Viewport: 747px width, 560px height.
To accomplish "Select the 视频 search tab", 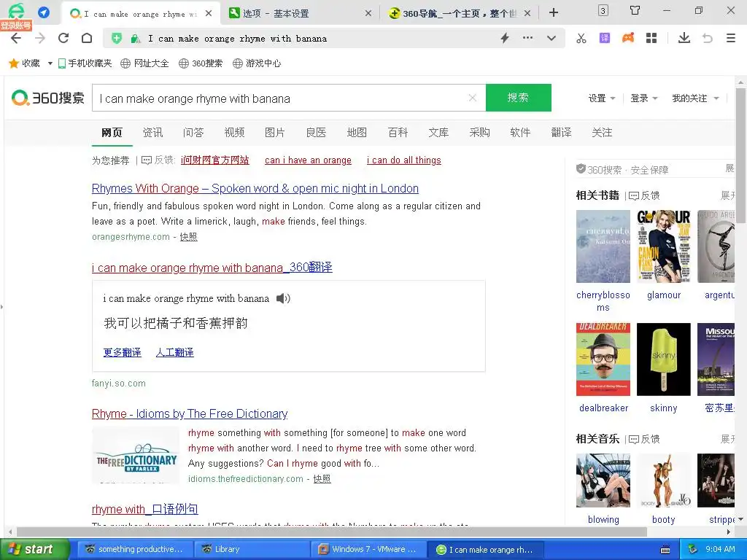I will [234, 133].
